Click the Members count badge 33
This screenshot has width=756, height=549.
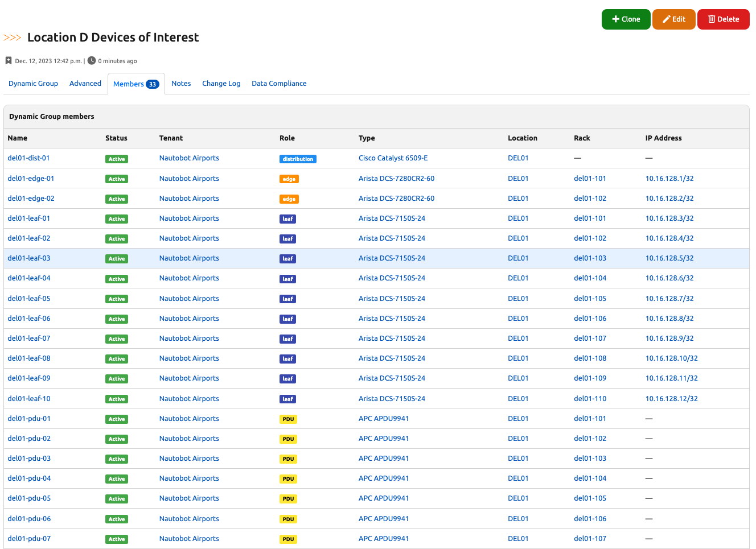(x=152, y=84)
